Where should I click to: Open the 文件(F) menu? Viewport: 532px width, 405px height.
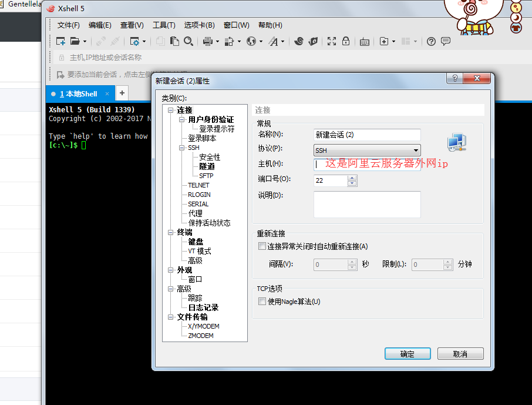69,25
